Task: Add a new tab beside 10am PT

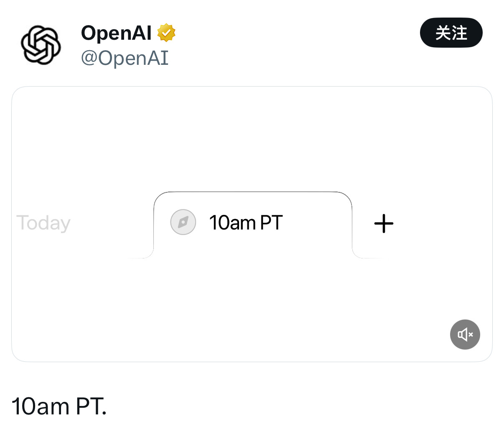Action: click(384, 223)
